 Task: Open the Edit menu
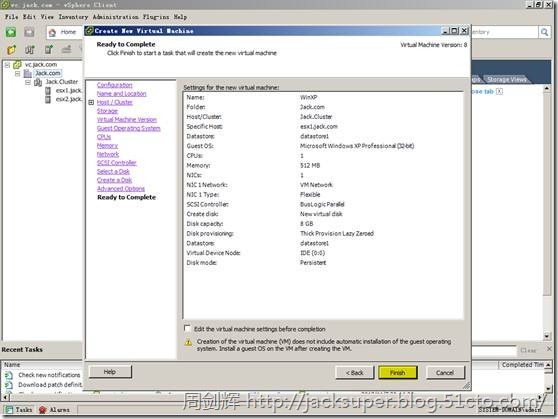30,17
